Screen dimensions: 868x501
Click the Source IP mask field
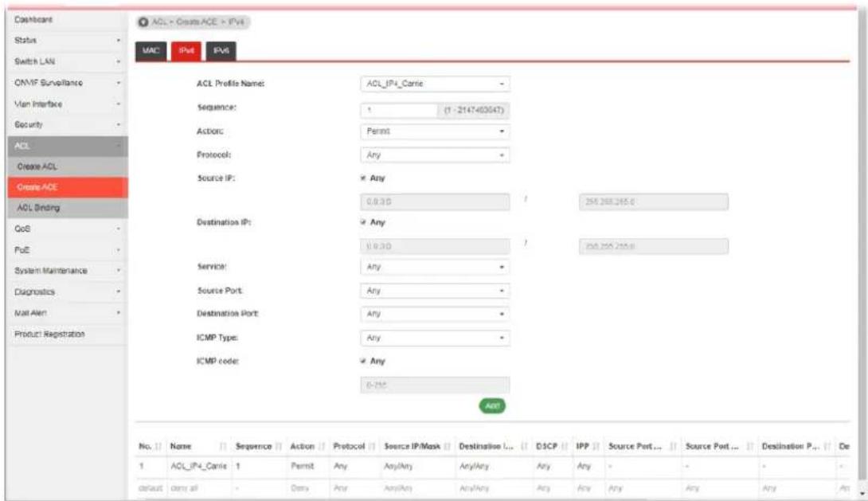(x=653, y=202)
